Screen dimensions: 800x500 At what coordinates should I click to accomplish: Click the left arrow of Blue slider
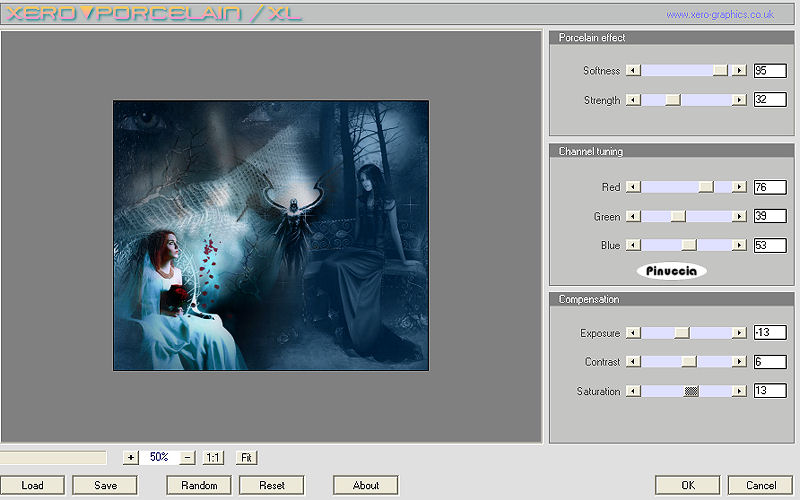633,245
